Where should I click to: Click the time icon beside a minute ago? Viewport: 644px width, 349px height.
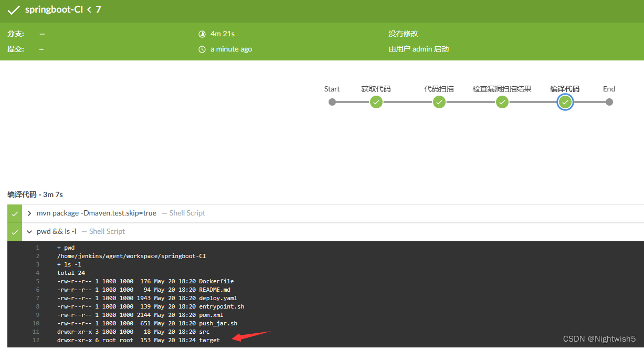(202, 49)
